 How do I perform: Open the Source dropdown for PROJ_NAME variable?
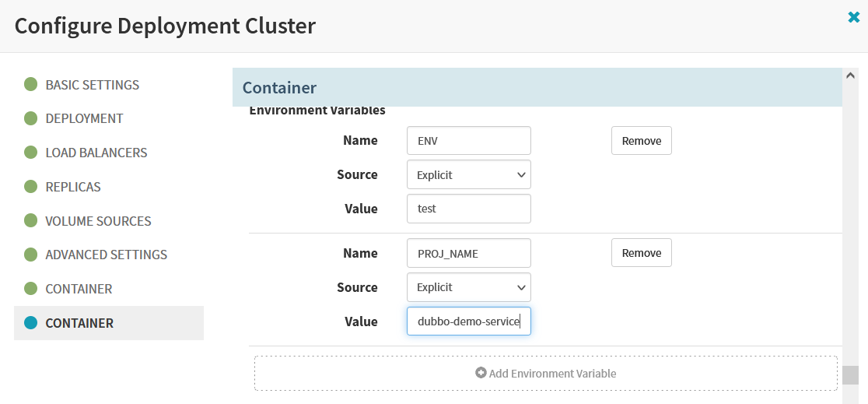pos(469,287)
